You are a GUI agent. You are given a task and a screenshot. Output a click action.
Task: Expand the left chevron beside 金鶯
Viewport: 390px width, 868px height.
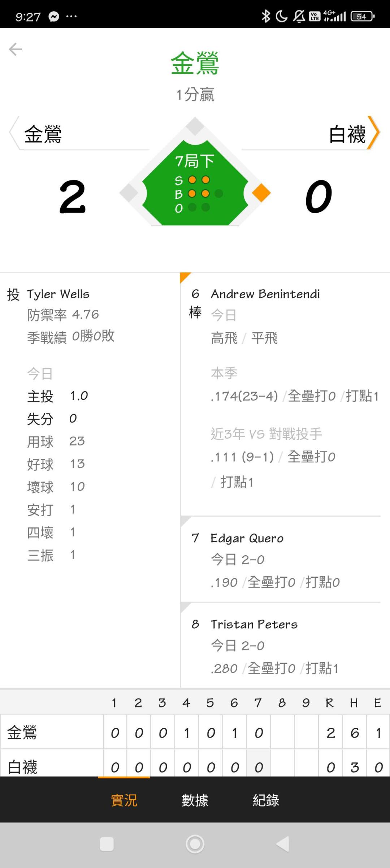pos(13,133)
